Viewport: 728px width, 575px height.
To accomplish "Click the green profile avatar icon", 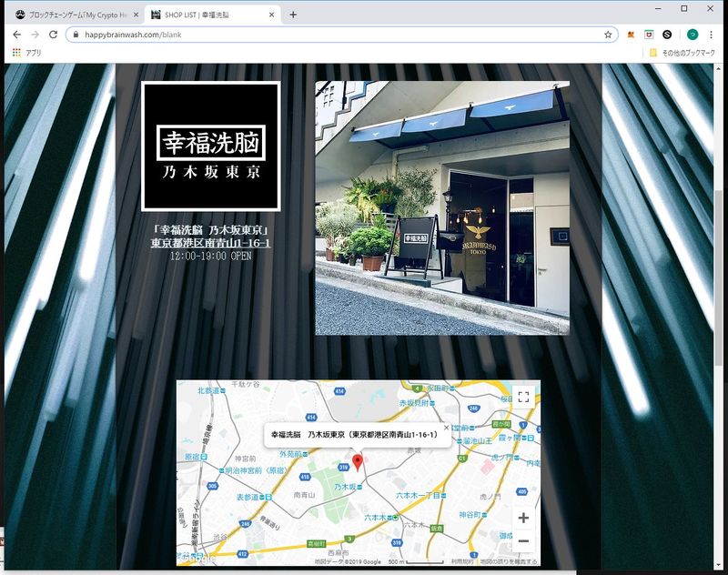I will point(693,35).
